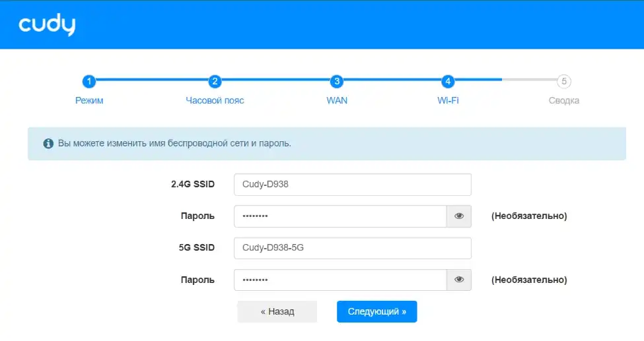Click step 4 circle in wizard
644x341 pixels.
tap(448, 82)
